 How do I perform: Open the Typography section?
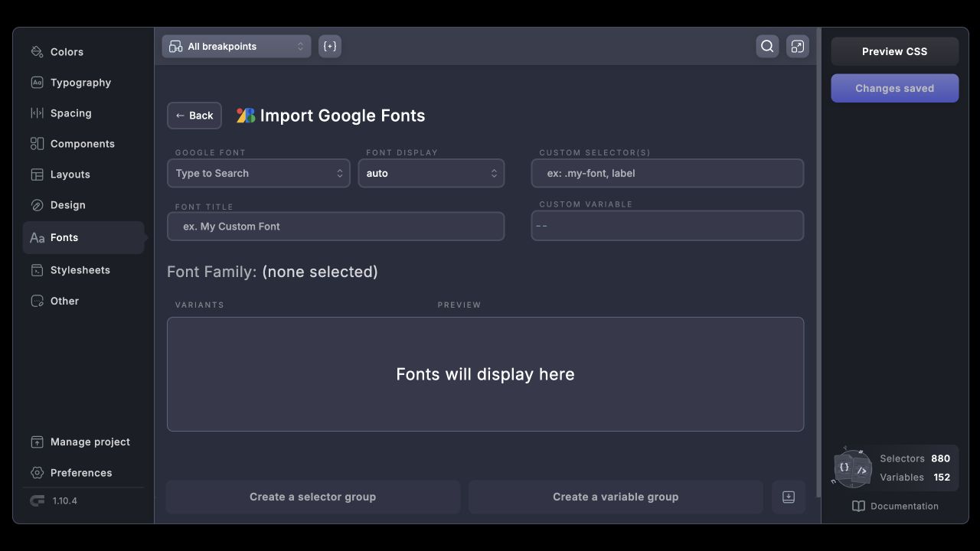(x=80, y=82)
